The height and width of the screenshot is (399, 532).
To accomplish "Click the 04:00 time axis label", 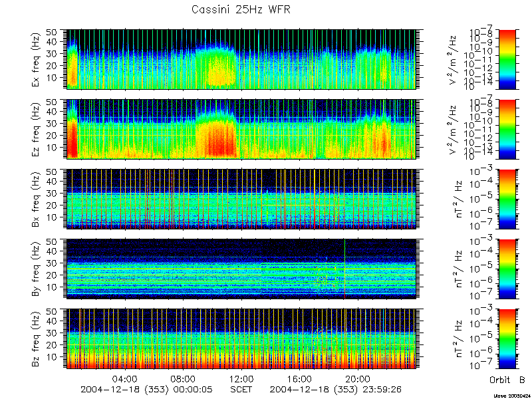I will pos(126,378).
